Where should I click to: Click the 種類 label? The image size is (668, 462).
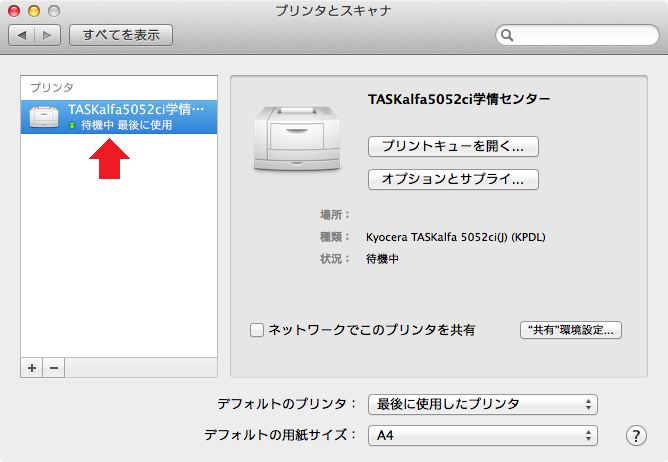pyautogui.click(x=335, y=237)
